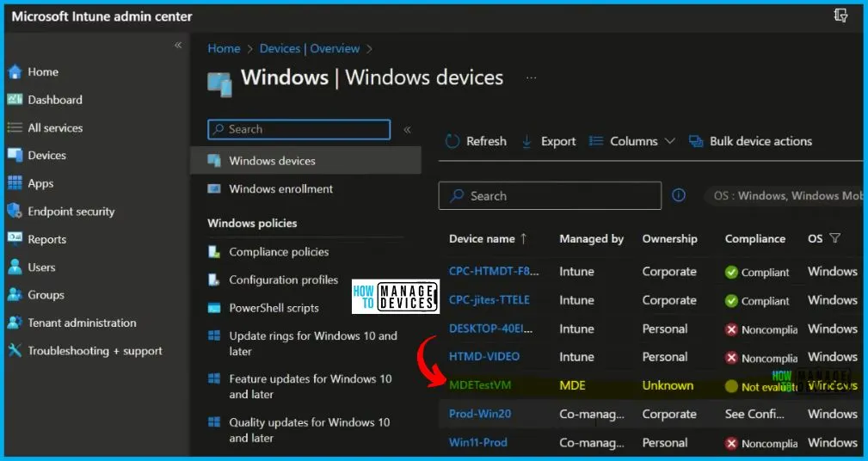Click the Unknown ownership cell
This screenshot has height=461, width=868.
point(668,385)
